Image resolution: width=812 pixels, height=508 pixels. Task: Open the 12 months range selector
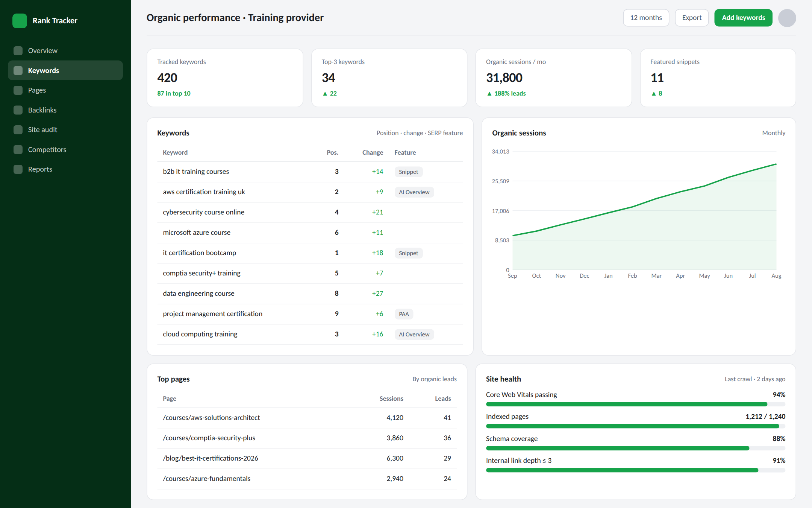(646, 18)
